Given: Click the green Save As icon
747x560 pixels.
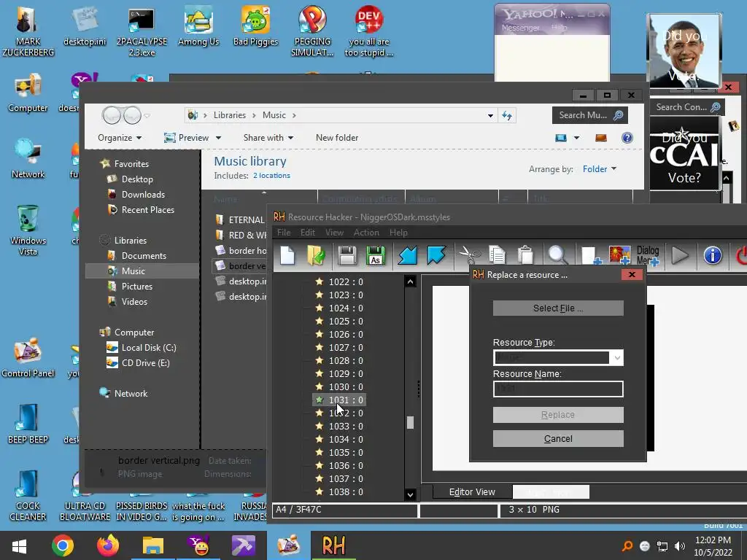Looking at the screenshot, I should pyautogui.click(x=376, y=255).
